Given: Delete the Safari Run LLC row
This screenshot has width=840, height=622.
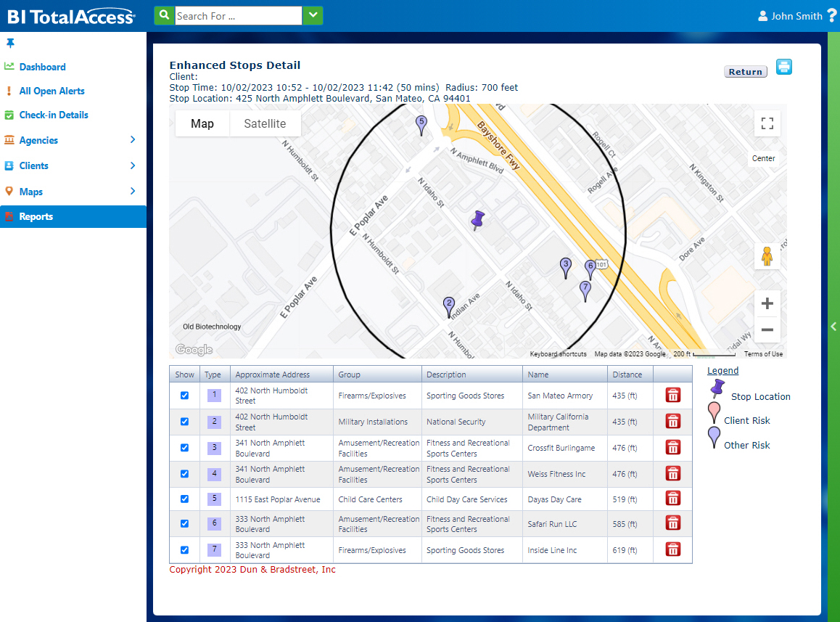Looking at the screenshot, I should 673,523.
